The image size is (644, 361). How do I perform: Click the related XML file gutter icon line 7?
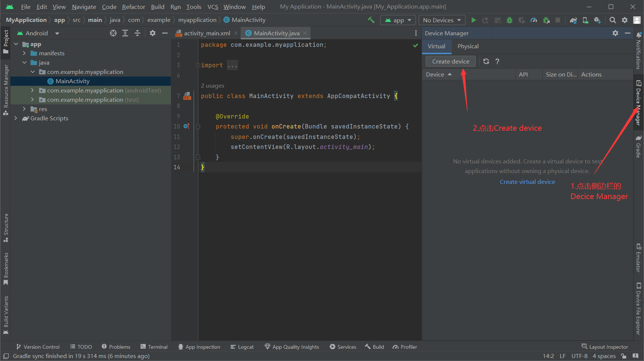(x=187, y=96)
